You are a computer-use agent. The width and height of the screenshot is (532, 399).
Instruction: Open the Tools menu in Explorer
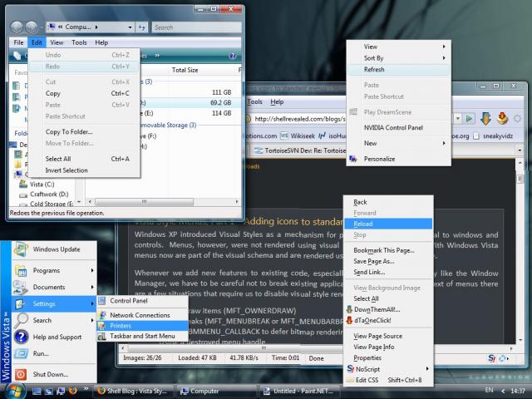[79, 42]
